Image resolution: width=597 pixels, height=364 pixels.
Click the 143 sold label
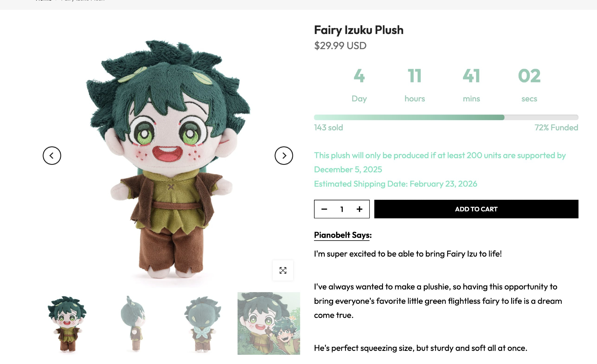click(328, 128)
